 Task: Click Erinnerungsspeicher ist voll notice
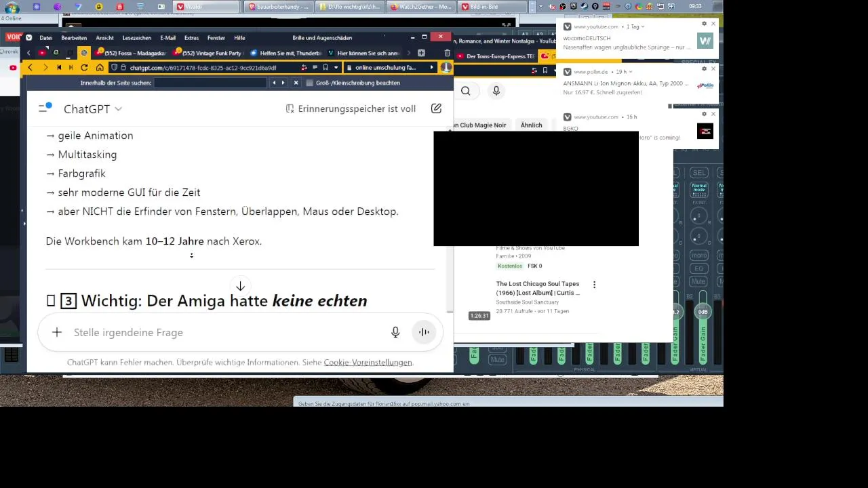351,108
